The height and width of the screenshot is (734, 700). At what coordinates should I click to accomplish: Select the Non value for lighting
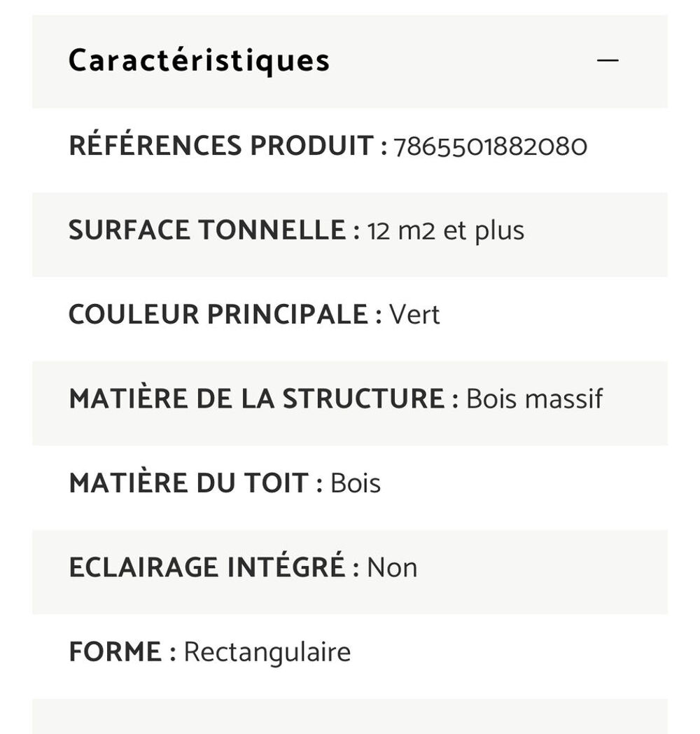pos(392,568)
